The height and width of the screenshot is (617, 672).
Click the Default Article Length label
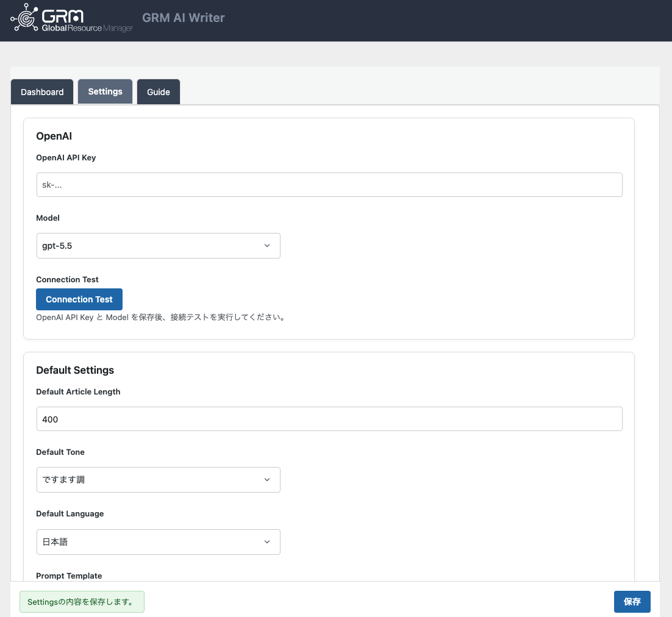click(78, 391)
